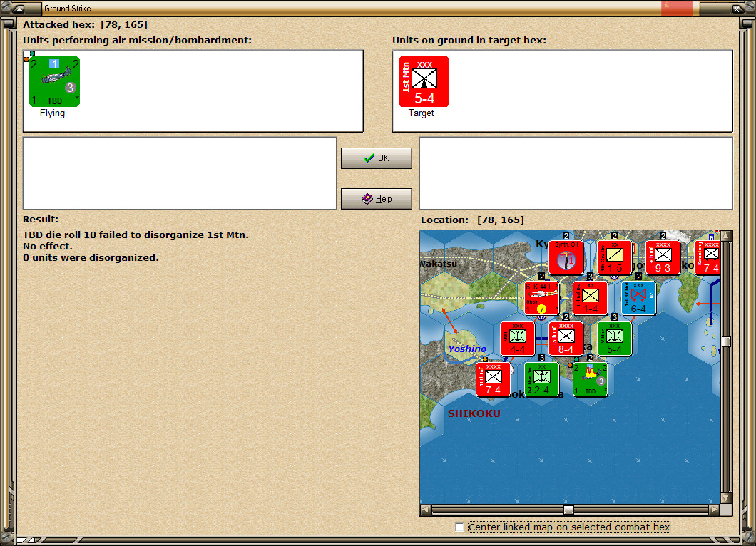Viewport: 756px width, 546px height.
Task: Select the 1st Mtn target unit counter
Action: coord(424,81)
